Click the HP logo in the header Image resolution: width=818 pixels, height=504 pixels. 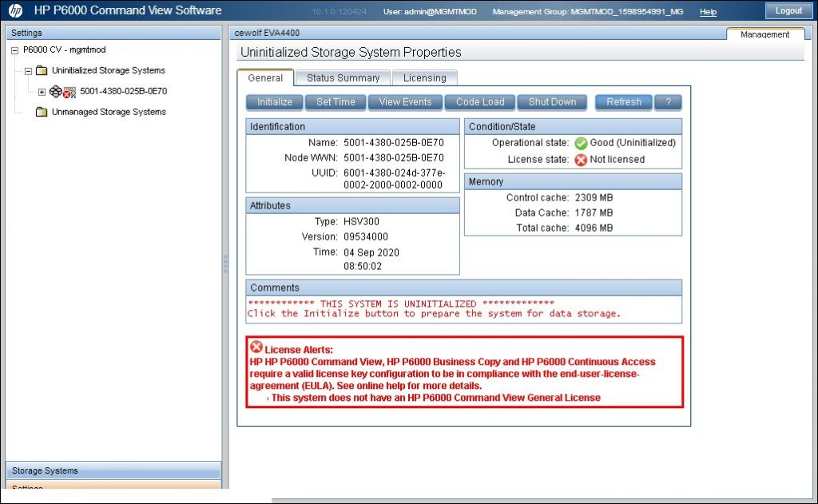point(16,10)
